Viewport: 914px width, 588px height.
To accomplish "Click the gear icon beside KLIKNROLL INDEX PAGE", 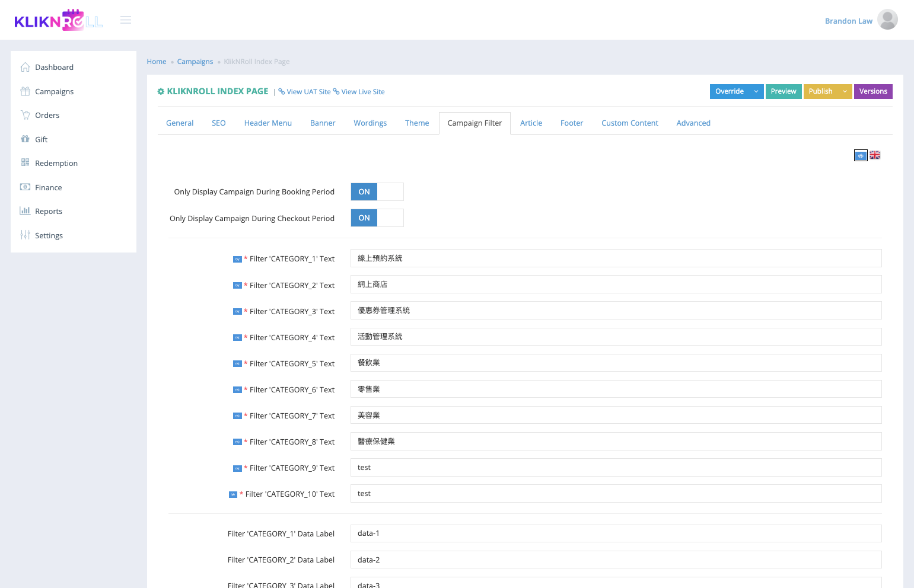I will coord(161,91).
